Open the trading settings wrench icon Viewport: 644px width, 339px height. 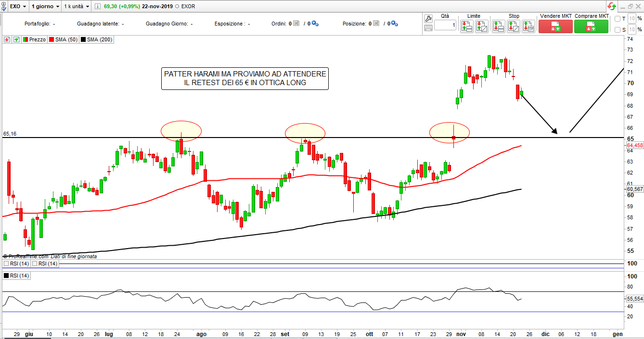(x=428, y=18)
